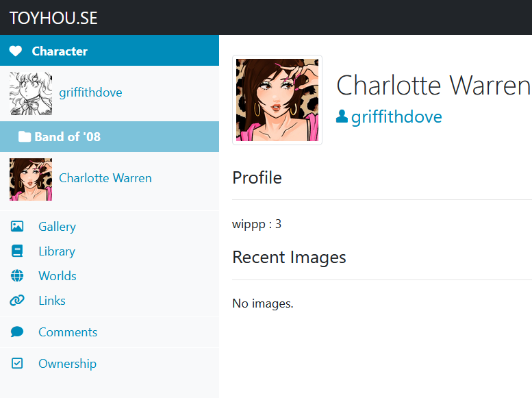Screen dimensions: 532x398
Task: Click the folder icon for Band of '08
Action: coord(25,136)
